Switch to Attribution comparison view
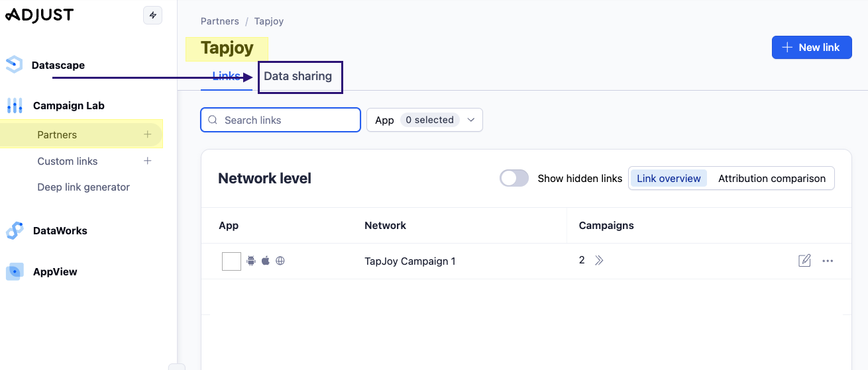Screen dimensions: 868x370 click(772, 178)
